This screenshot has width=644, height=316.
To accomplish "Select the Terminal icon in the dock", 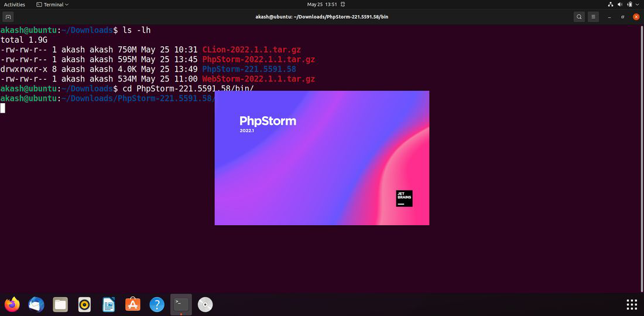I will coord(181,304).
